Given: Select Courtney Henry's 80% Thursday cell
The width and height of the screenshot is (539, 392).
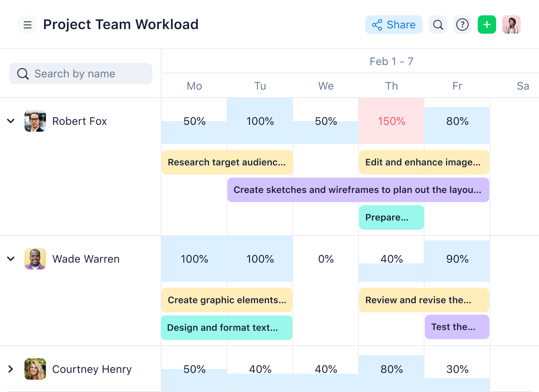Looking at the screenshot, I should click(391, 369).
